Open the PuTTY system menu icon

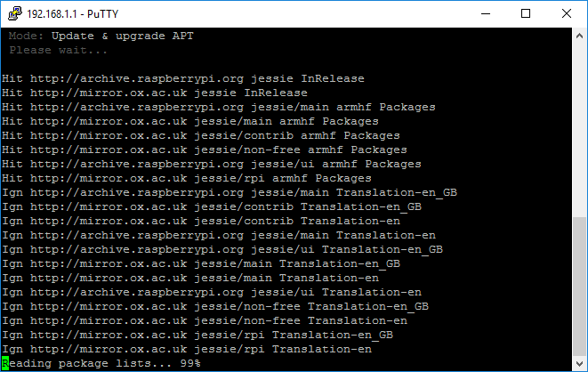point(15,13)
